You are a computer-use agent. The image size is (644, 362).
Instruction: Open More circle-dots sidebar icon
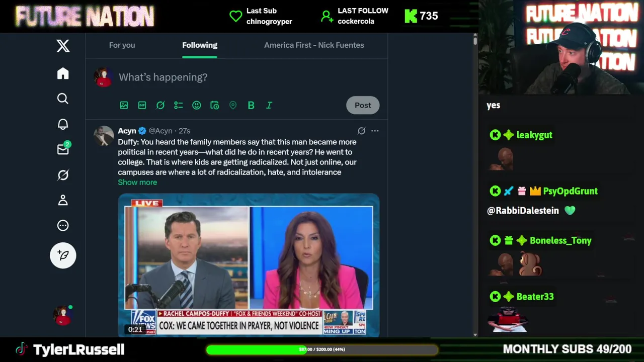pyautogui.click(x=63, y=225)
